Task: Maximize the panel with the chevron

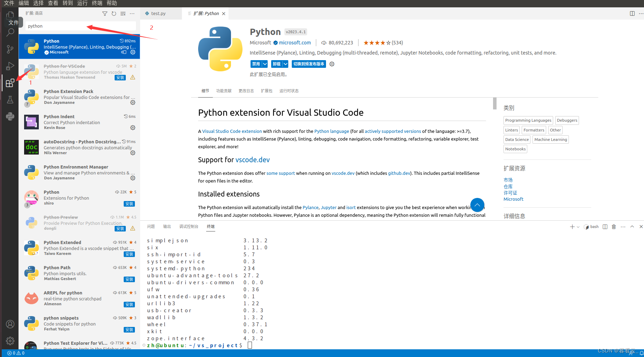Action: pos(632,227)
